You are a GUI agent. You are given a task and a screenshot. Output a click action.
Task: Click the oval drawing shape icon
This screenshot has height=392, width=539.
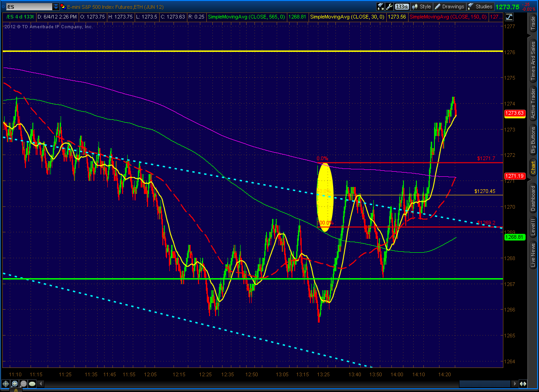(x=32, y=384)
